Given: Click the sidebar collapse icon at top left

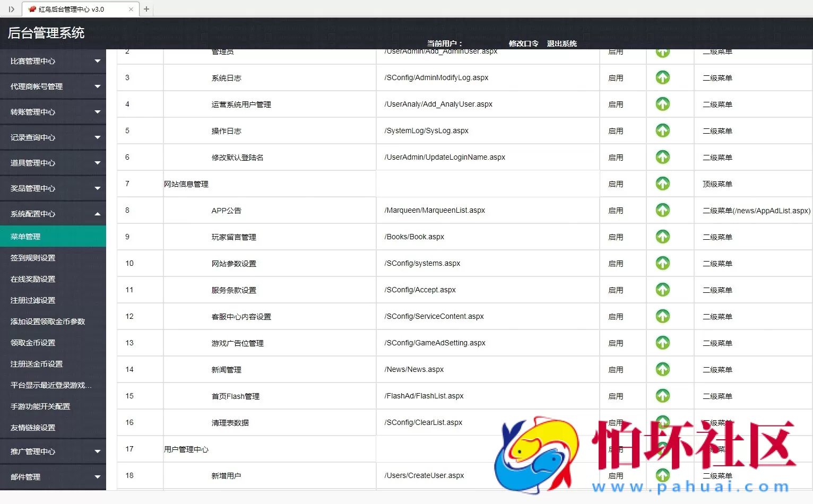Looking at the screenshot, I should tap(11, 8).
